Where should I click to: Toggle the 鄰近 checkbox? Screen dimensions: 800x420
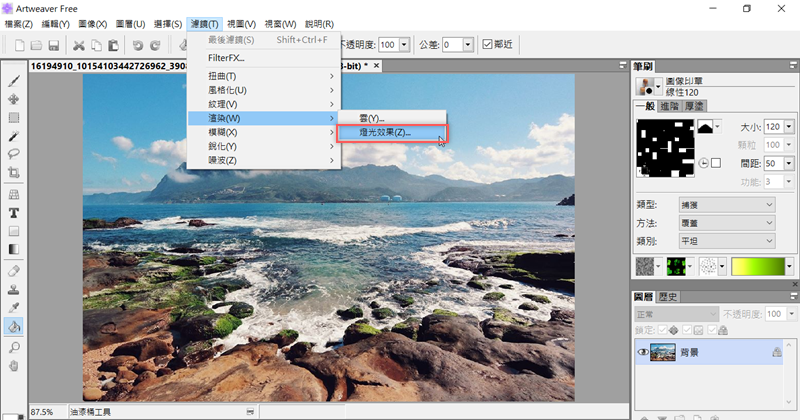487,44
